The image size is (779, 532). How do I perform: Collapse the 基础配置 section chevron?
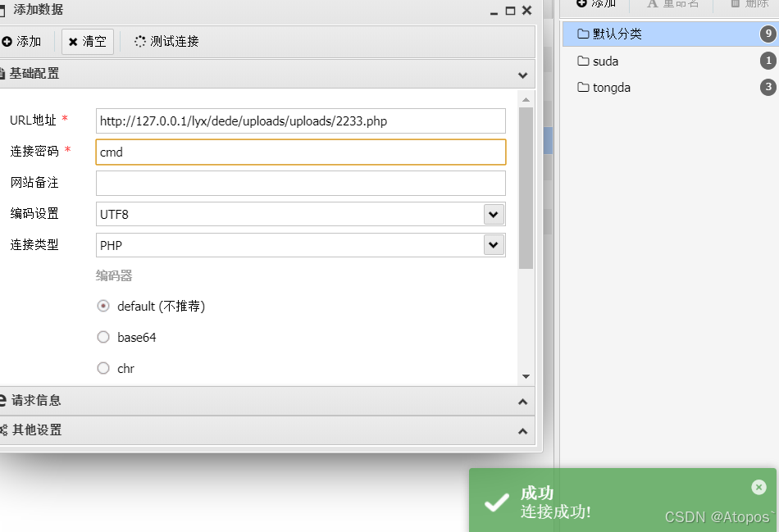pyautogui.click(x=522, y=74)
